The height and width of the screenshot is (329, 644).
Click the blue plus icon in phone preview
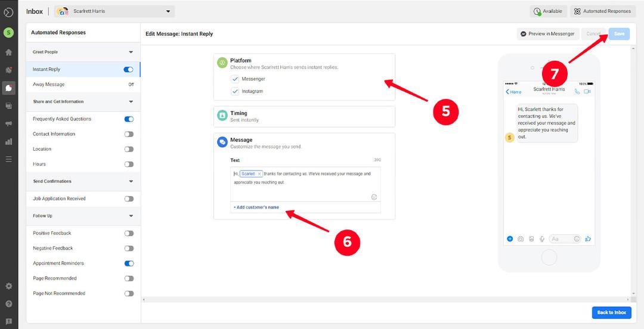pos(510,238)
